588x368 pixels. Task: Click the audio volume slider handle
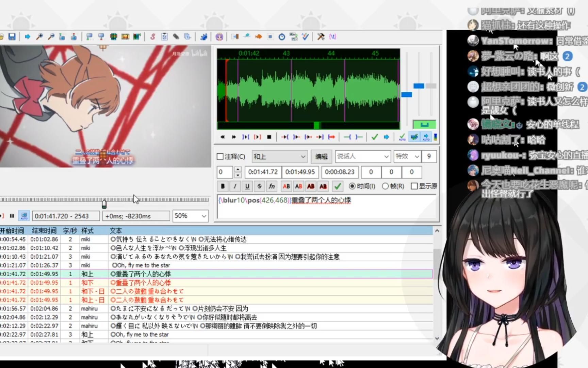pos(431,86)
